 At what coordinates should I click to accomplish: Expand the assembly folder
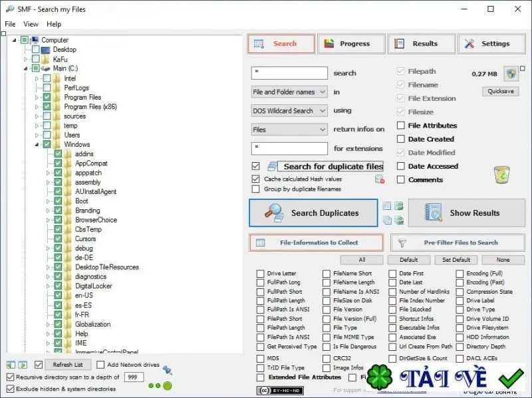48,182
